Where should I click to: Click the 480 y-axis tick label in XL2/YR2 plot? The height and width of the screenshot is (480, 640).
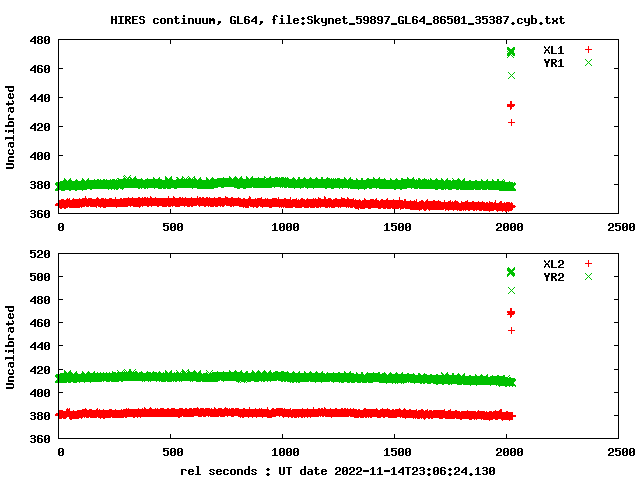click(x=40, y=300)
